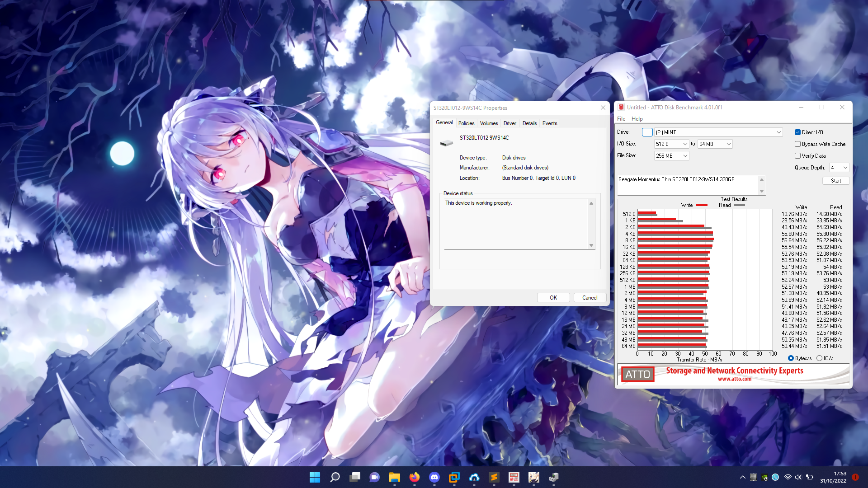Viewport: 868px width, 488px height.
Task: Open the VirtualBox taskbar icon
Action: point(454,477)
